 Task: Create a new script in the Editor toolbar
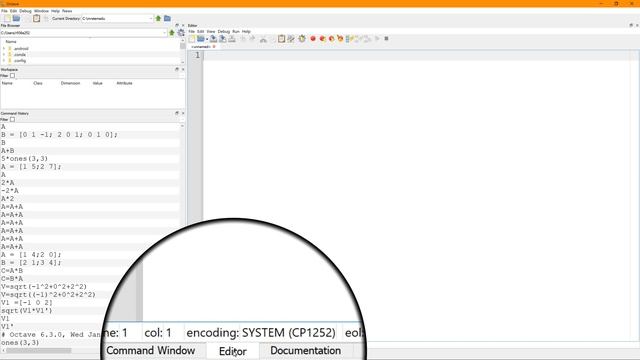pos(192,39)
